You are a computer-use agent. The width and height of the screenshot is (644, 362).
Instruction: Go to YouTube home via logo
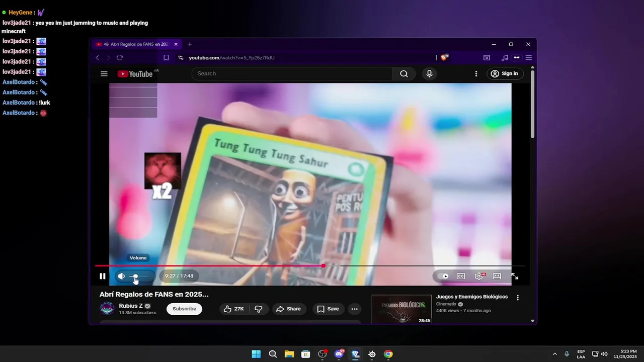pyautogui.click(x=135, y=74)
